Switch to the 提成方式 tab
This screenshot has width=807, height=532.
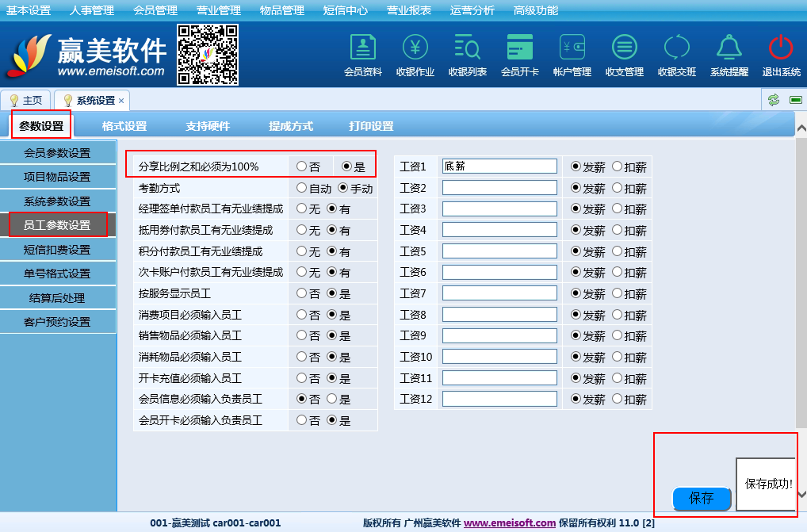pyautogui.click(x=291, y=126)
